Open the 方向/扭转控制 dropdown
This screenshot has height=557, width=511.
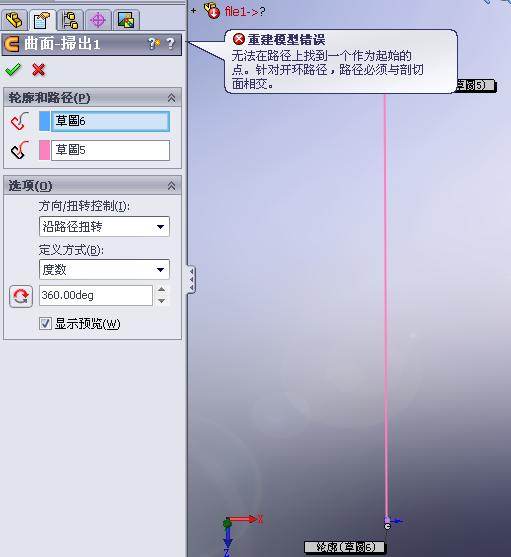coord(104,227)
